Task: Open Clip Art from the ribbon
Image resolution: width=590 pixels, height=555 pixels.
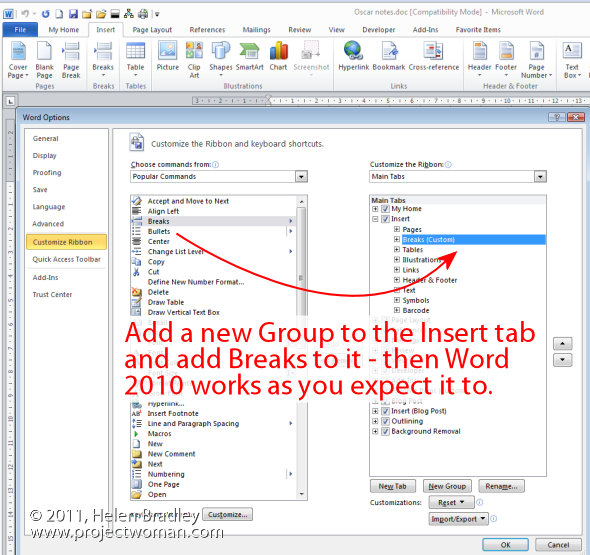Action: tap(194, 60)
